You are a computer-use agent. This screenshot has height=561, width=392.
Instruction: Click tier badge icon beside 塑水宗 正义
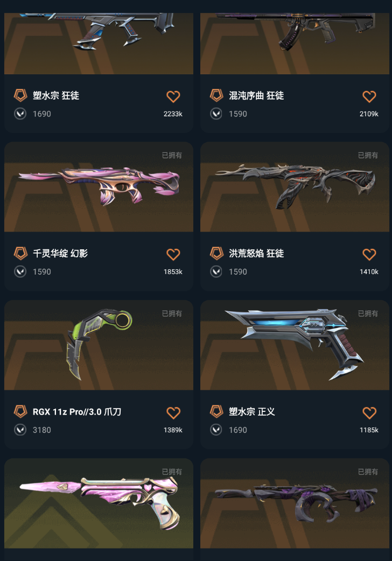(216, 411)
